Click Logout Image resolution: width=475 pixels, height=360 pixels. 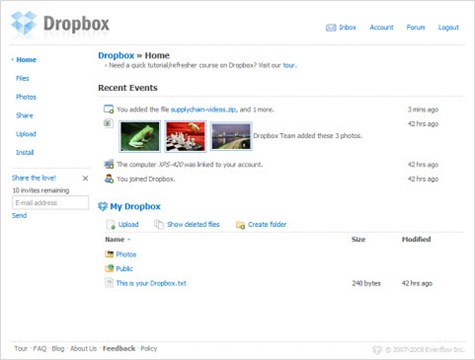pos(449,27)
